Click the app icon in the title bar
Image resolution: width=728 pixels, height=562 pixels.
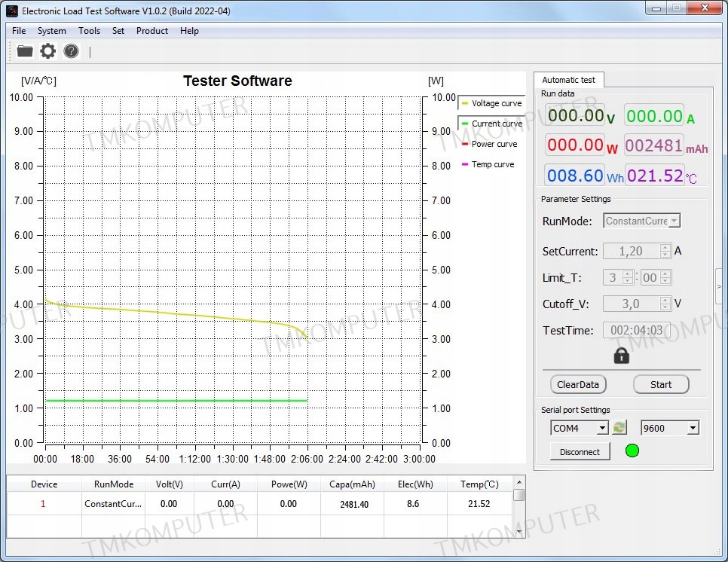pos(11,11)
